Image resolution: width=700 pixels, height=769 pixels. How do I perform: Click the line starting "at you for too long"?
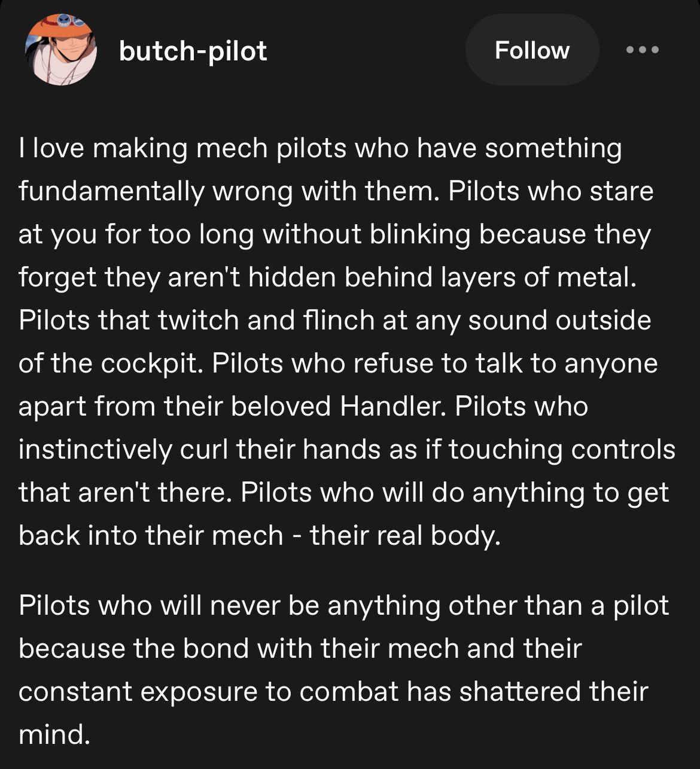[x=334, y=234]
